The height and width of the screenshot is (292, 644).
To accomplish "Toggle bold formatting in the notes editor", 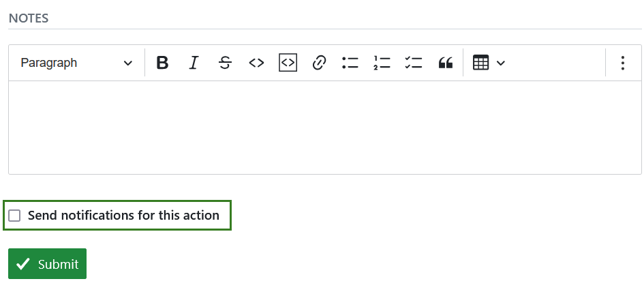I will 162,63.
